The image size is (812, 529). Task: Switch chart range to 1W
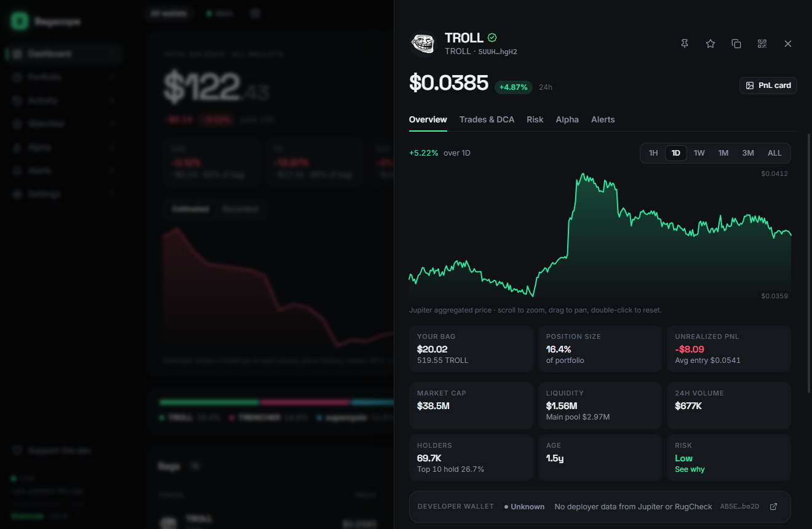pyautogui.click(x=699, y=153)
